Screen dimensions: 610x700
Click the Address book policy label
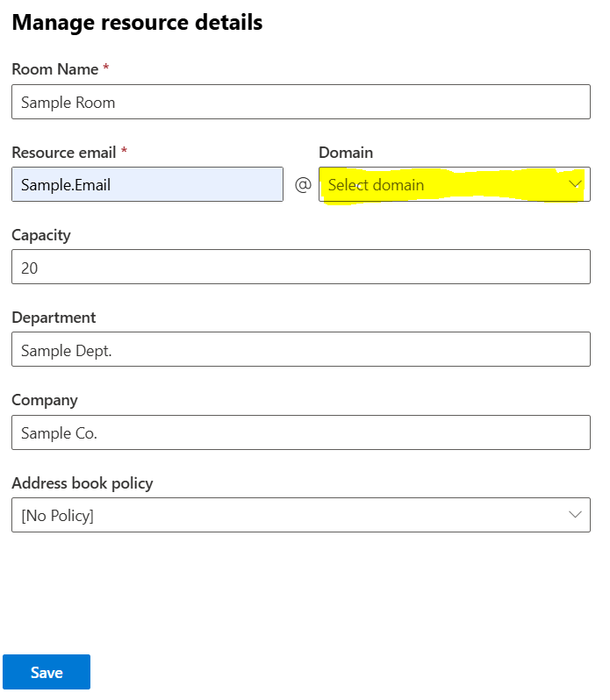point(83,483)
